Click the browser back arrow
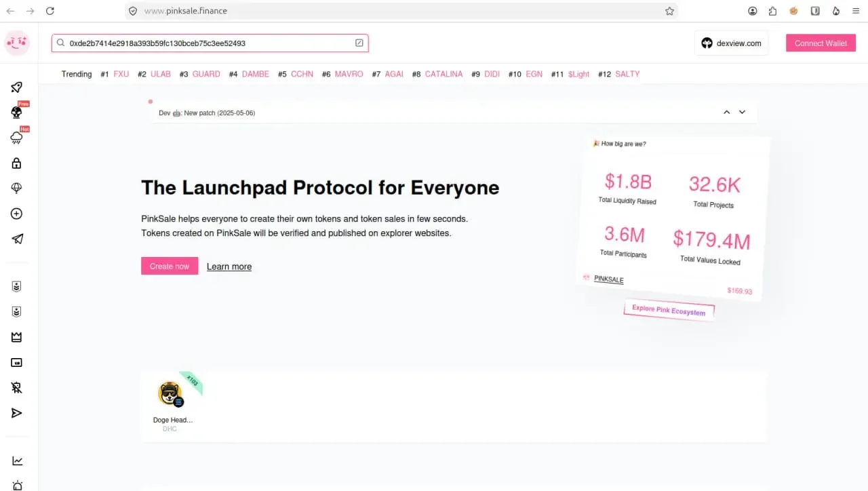This screenshot has width=868, height=491. [10, 11]
